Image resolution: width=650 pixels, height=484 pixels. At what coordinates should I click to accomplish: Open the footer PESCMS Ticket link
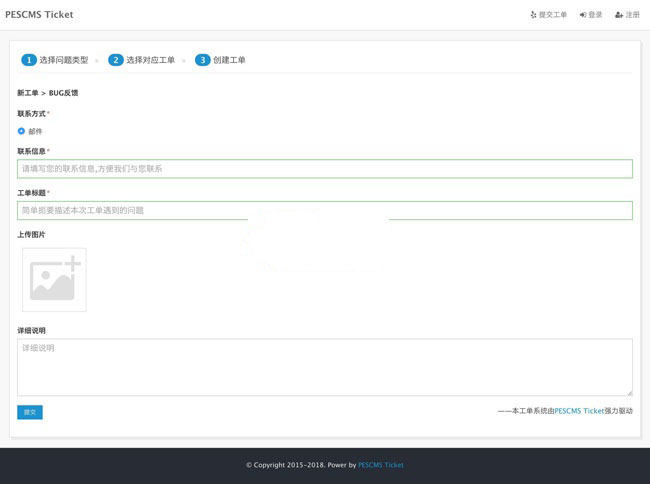381,465
